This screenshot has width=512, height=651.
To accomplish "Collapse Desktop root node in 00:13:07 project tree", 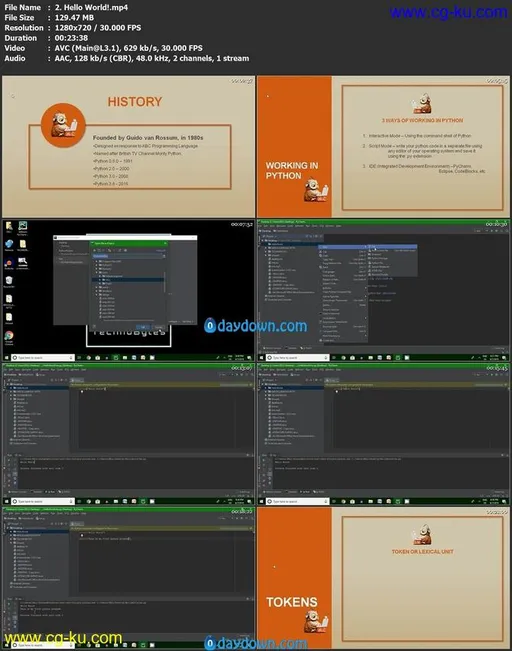I will tap(8, 384).
